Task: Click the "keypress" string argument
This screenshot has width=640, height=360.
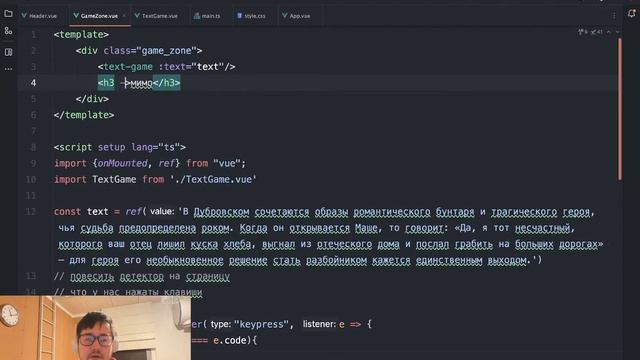Action: coord(261,324)
